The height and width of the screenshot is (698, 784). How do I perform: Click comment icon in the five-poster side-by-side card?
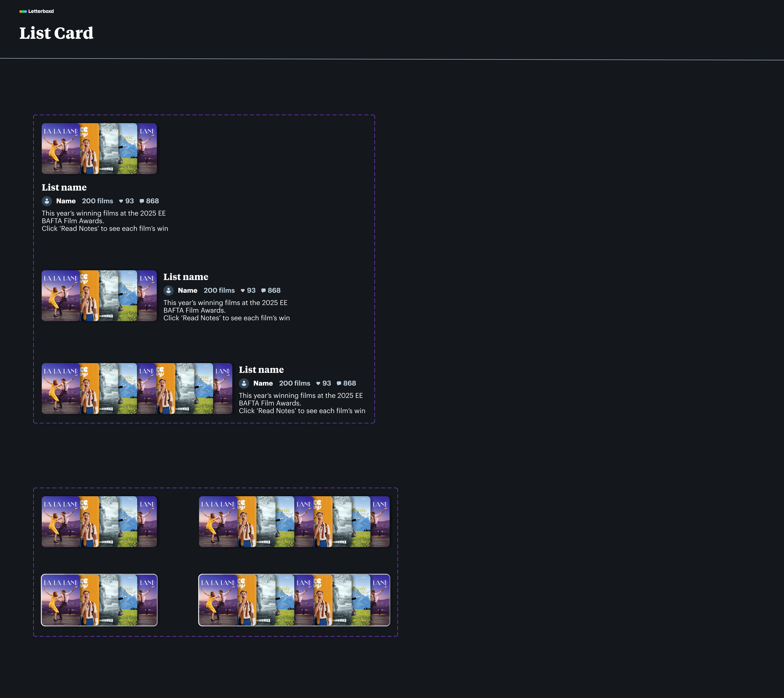[263, 290]
